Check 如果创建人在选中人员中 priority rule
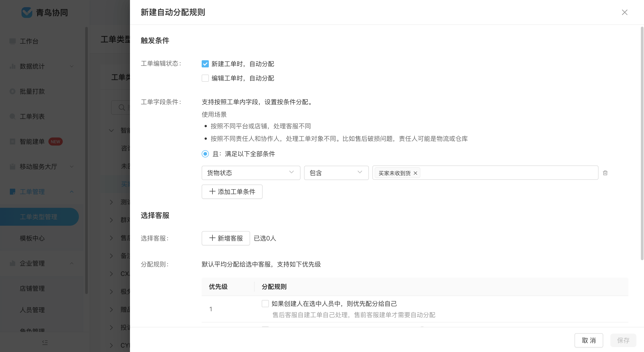The image size is (644, 352). 265,304
